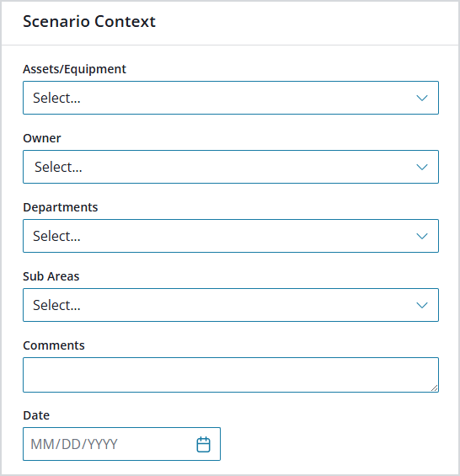Focus the Comments text area
Viewport: 460px width, 476px height.
(x=231, y=375)
